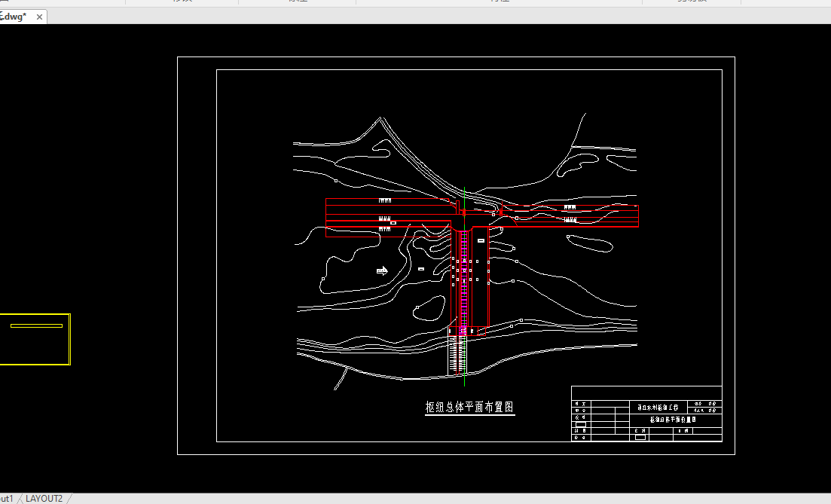Select the striped hatch below the dam
Viewport: 831px width, 504px height.
tap(455, 354)
